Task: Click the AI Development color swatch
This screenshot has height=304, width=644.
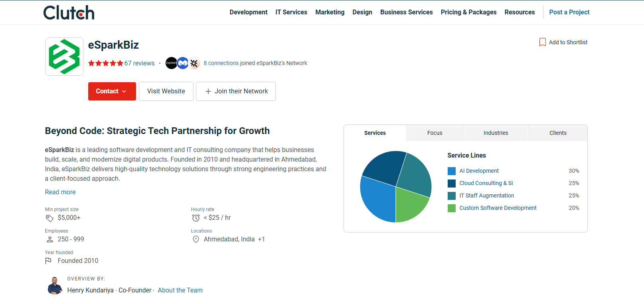Action: pos(452,171)
